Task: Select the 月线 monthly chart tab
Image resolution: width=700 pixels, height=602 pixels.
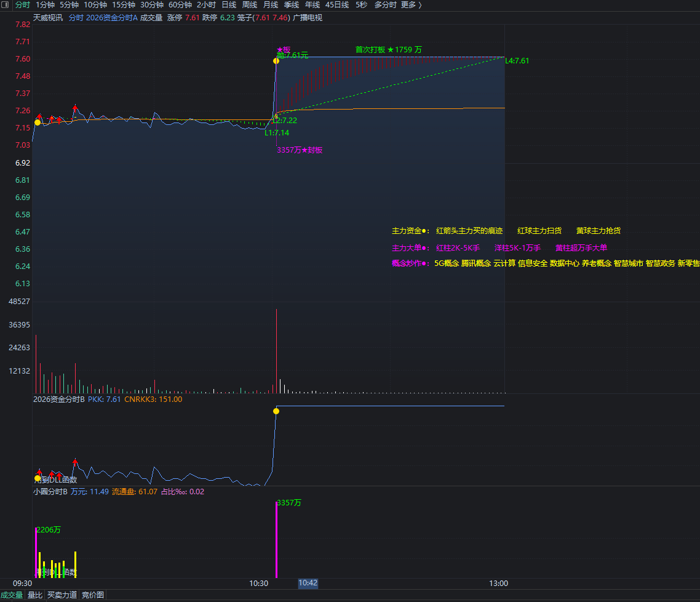Action: (x=271, y=5)
